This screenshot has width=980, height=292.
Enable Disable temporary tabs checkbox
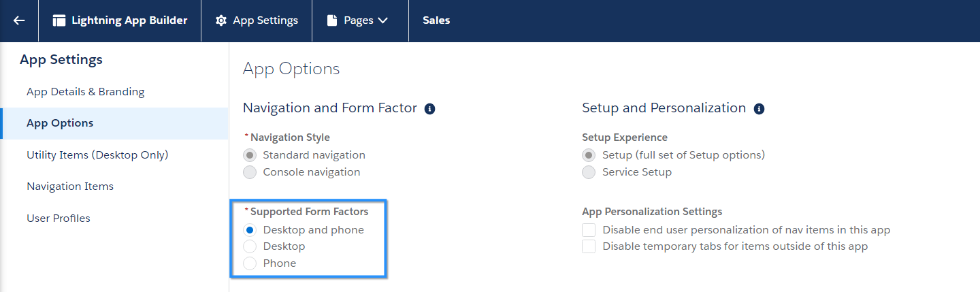click(589, 246)
